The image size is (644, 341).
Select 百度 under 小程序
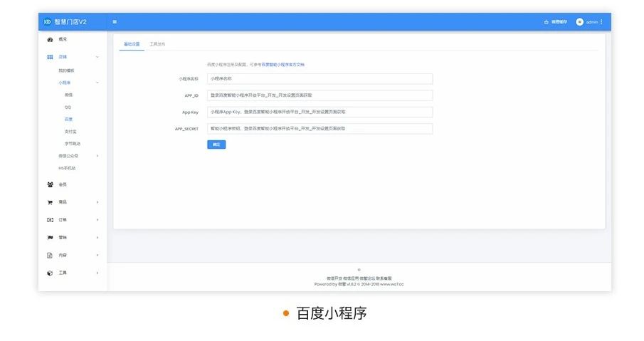[x=68, y=119]
